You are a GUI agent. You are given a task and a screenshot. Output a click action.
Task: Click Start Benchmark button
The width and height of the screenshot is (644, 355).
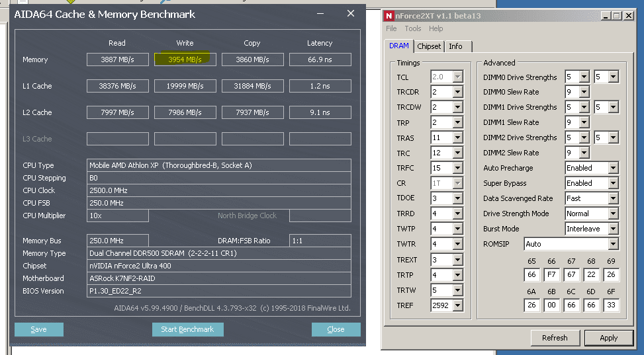[x=188, y=330]
